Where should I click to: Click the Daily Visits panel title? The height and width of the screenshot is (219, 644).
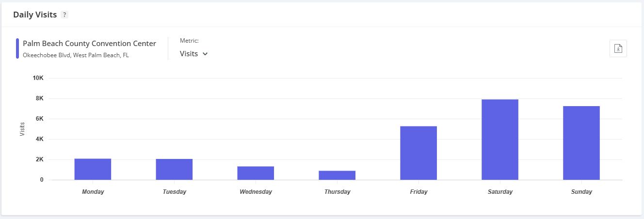click(35, 15)
